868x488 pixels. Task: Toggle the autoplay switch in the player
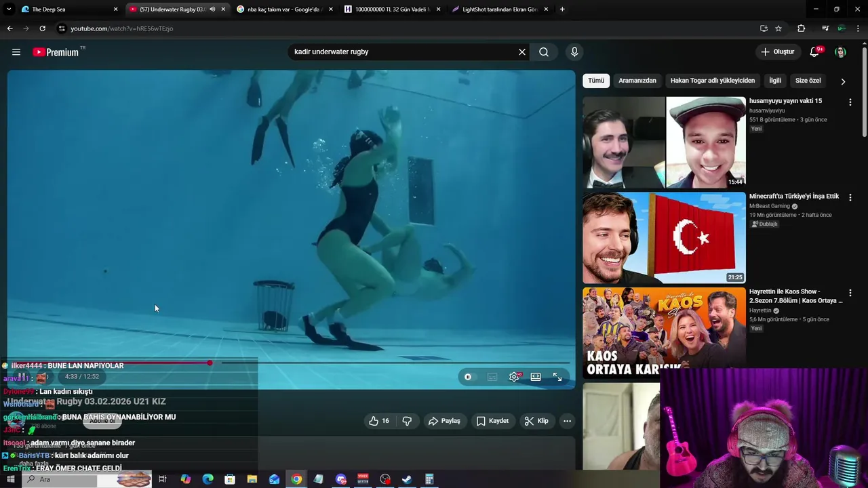pos(468,377)
